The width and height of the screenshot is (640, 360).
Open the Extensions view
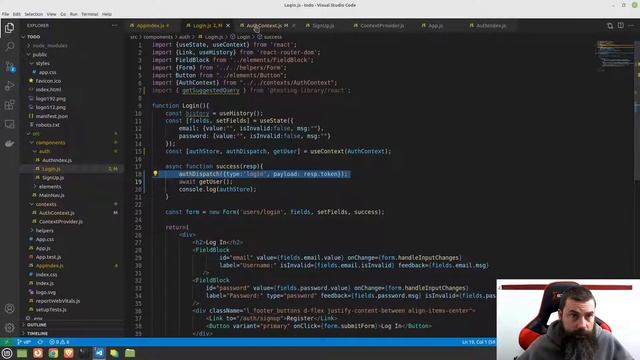pyautogui.click(x=9, y=105)
